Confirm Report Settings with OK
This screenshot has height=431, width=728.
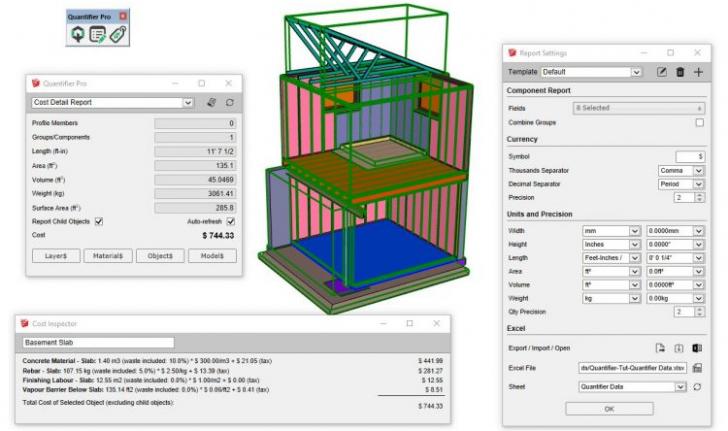tap(609, 409)
